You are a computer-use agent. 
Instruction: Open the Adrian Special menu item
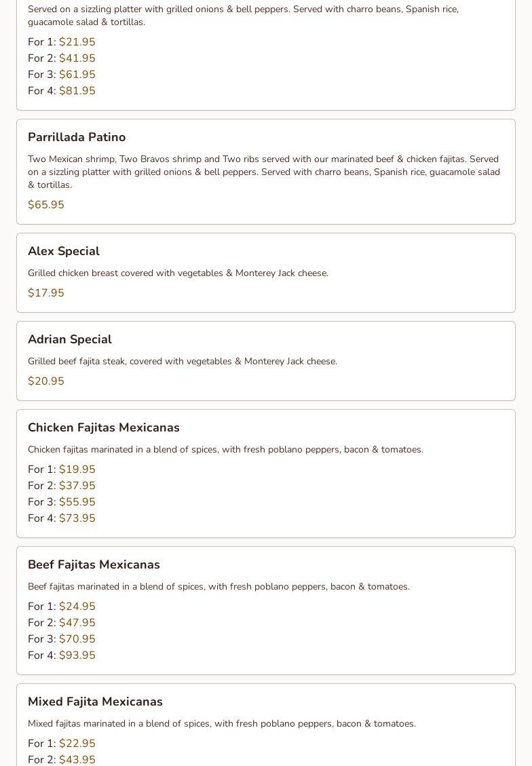(70, 339)
